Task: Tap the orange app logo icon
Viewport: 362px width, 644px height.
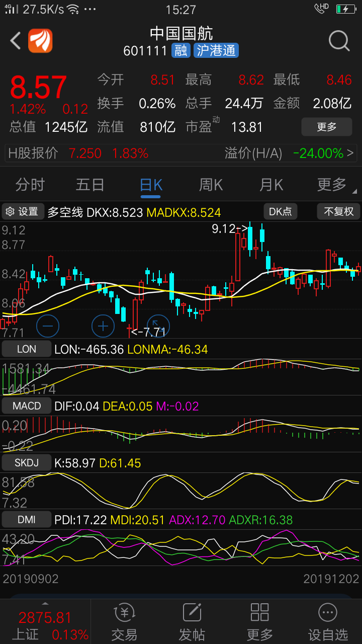Action: point(40,41)
